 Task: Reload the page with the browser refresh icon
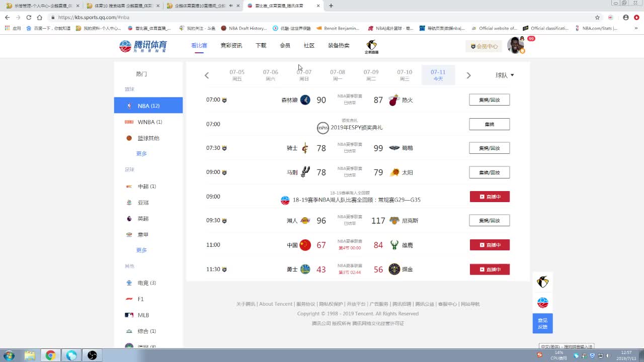tap(29, 17)
